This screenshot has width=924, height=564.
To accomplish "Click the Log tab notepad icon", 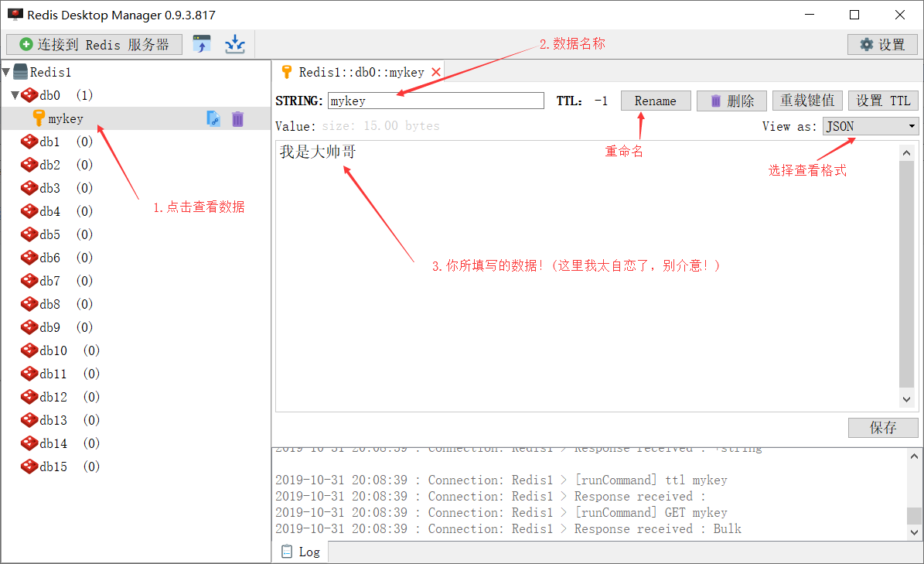I will (x=287, y=552).
